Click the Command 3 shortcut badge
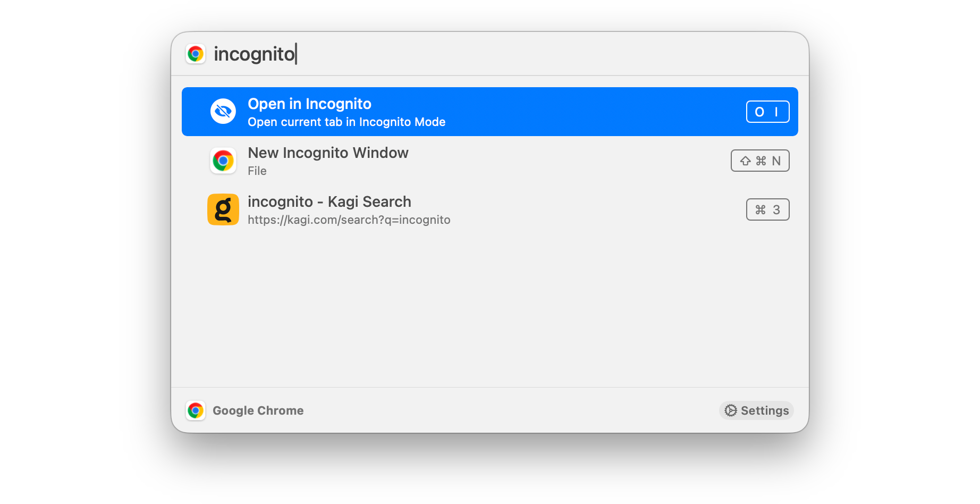Image resolution: width=980 pixels, height=504 pixels. [x=767, y=209]
